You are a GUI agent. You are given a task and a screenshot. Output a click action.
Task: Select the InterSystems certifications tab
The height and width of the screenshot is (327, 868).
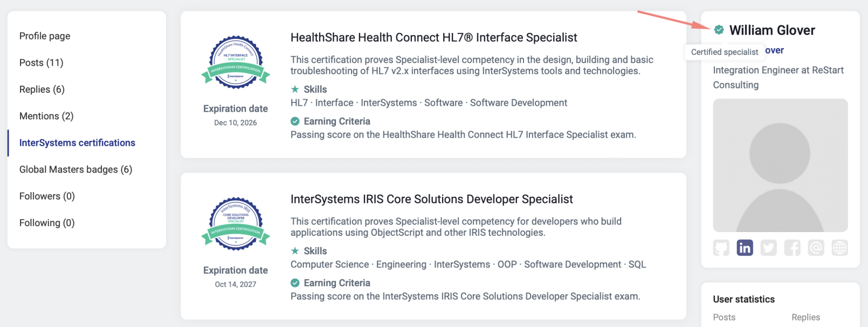click(x=77, y=143)
